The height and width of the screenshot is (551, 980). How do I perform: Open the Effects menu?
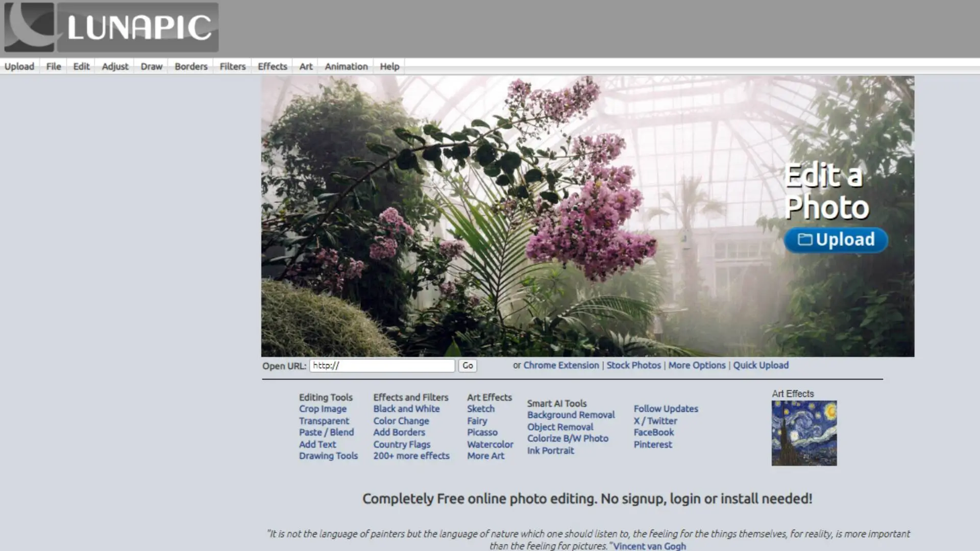273,66
